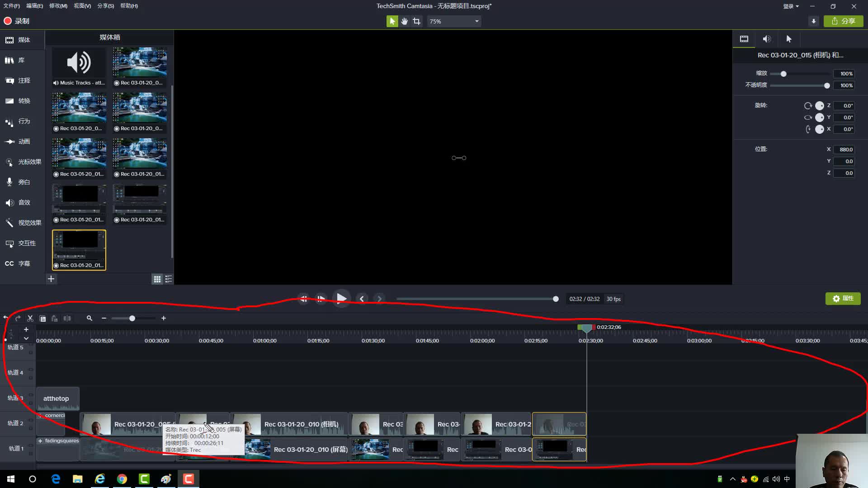This screenshot has height=488, width=868.
Task: Select the Pan hand tool
Action: point(404,21)
